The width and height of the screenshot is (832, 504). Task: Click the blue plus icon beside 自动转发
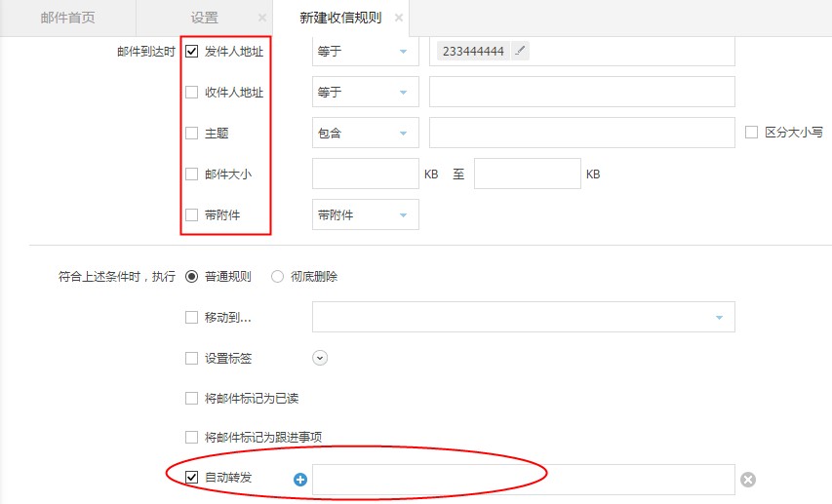300,479
